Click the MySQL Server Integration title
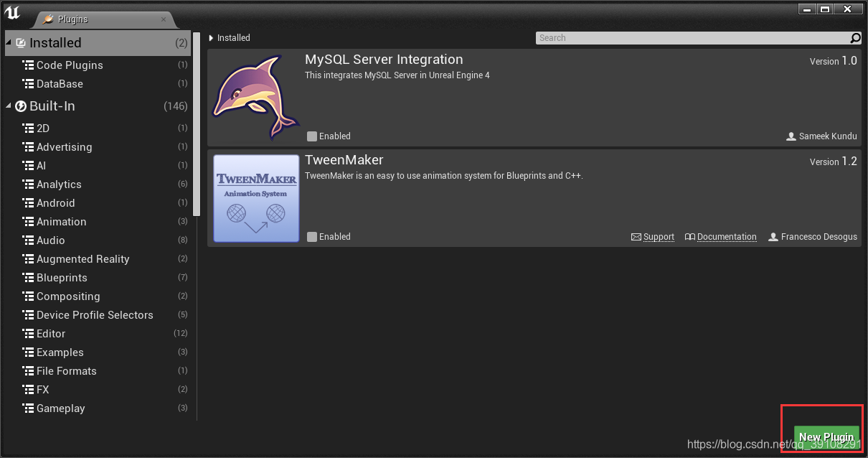This screenshot has width=868, height=458. pyautogui.click(x=384, y=60)
